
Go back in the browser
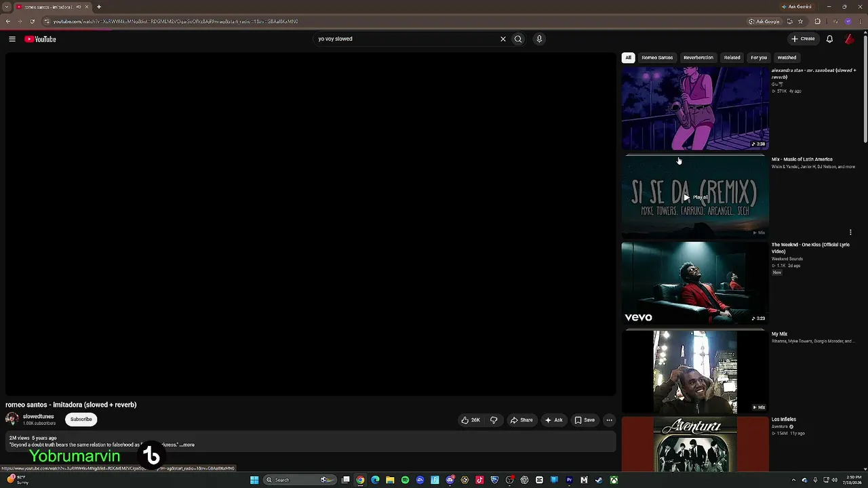pos(8,21)
